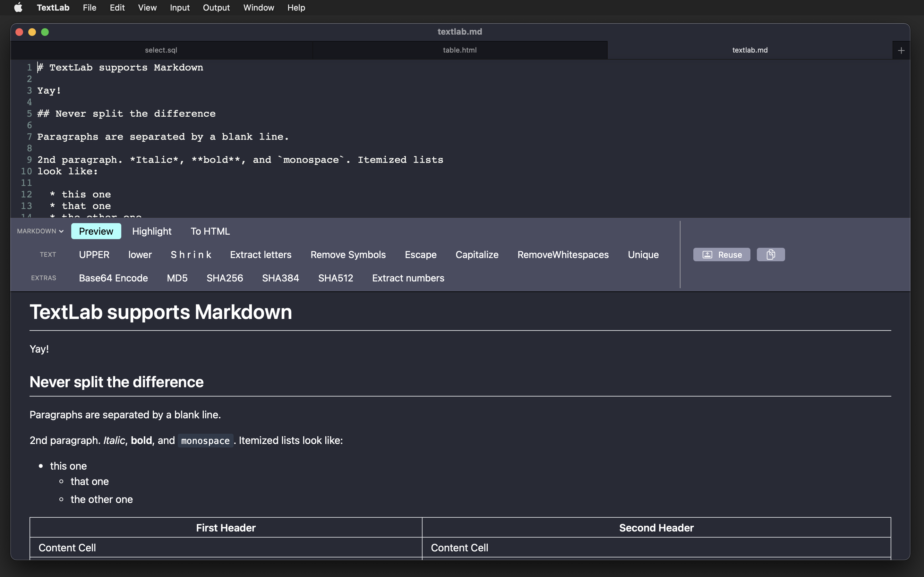Click Extract numbers action
Screen dimensions: 924x577
click(x=408, y=278)
